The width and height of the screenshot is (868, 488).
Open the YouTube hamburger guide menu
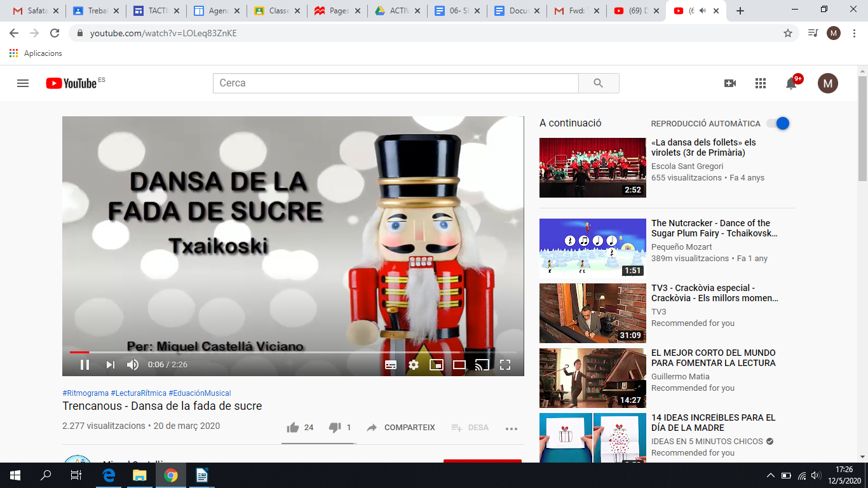point(23,83)
